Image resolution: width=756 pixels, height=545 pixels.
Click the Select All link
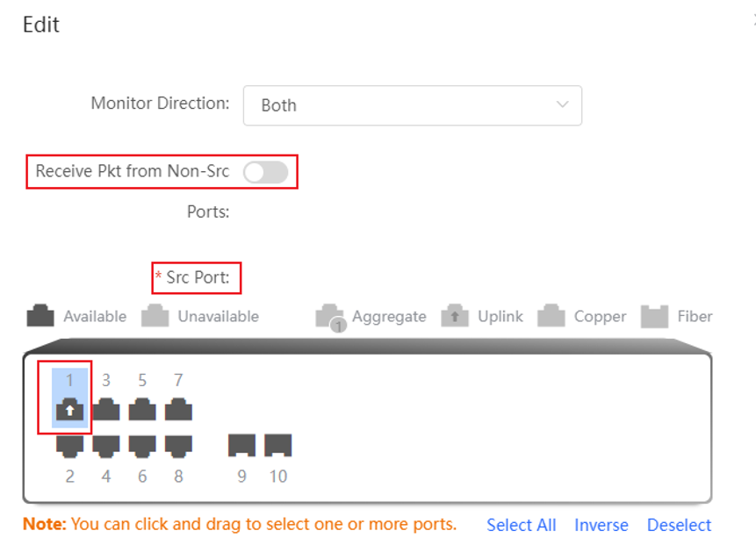[522, 525]
